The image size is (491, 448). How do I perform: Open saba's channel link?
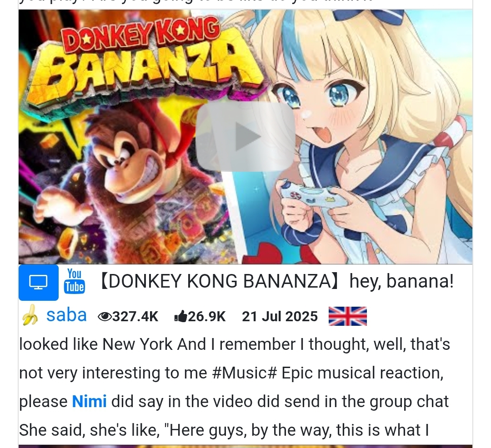pos(66,315)
